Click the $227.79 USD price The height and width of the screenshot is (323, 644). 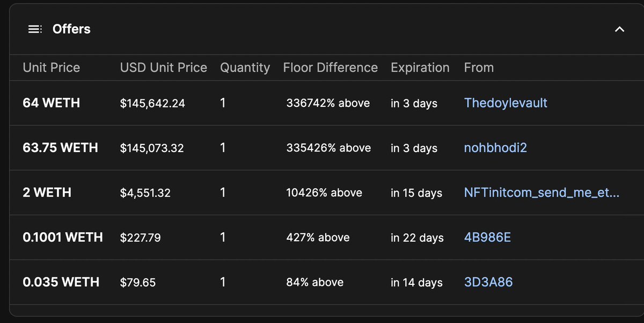click(x=141, y=238)
